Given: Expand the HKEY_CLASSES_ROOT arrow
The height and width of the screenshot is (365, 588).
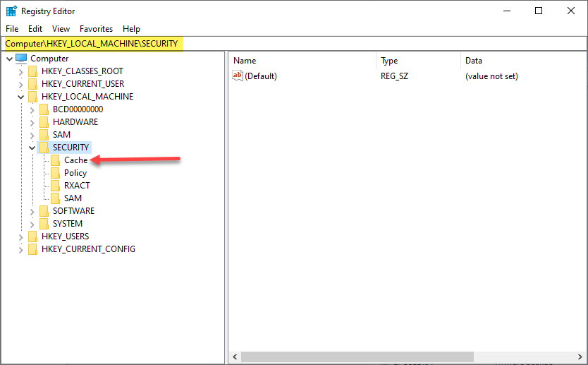Looking at the screenshot, I should click(20, 72).
